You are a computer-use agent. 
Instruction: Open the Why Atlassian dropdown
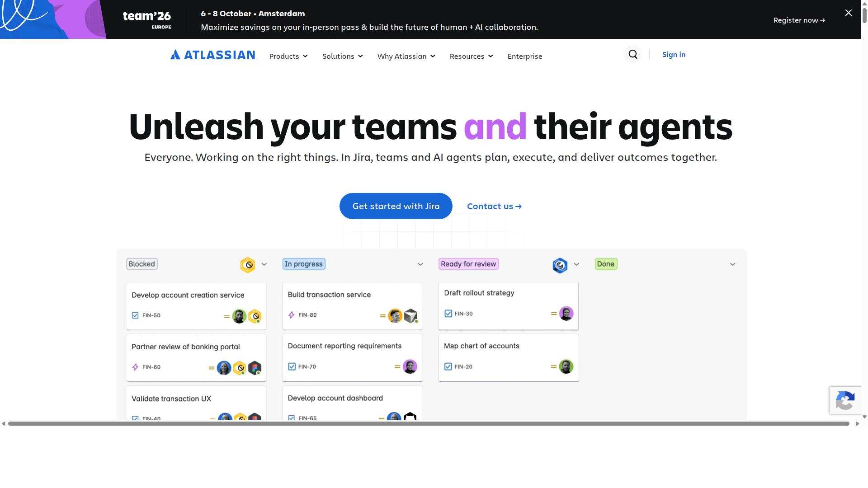(406, 56)
